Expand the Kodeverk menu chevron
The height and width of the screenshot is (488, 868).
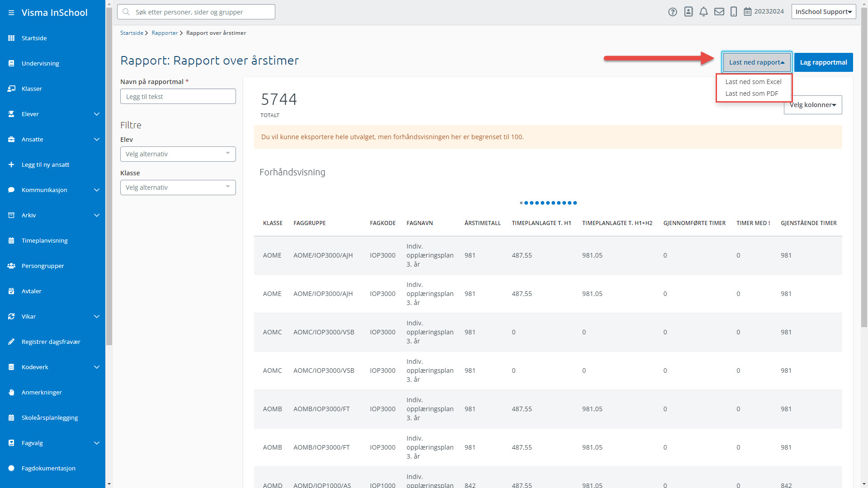tap(96, 367)
